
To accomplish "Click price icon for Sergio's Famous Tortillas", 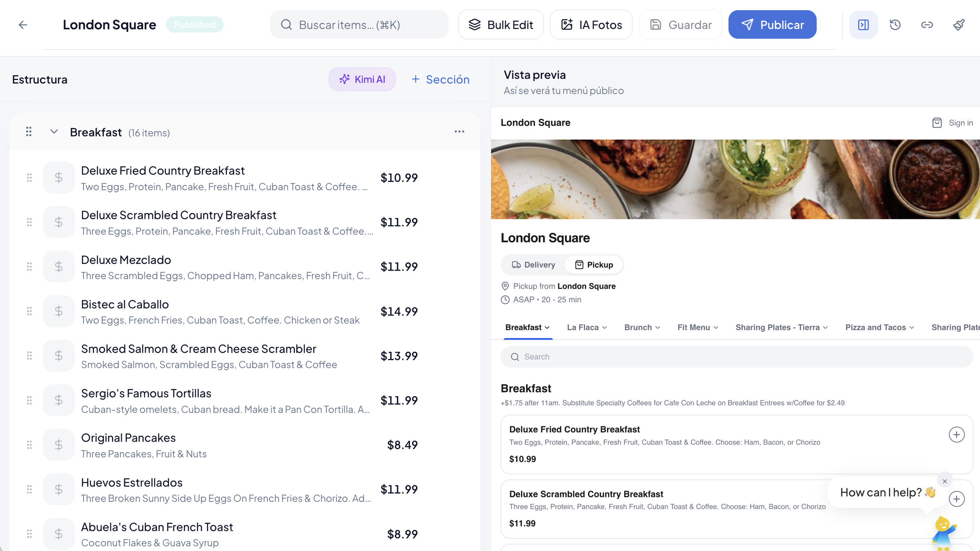I will (x=59, y=400).
